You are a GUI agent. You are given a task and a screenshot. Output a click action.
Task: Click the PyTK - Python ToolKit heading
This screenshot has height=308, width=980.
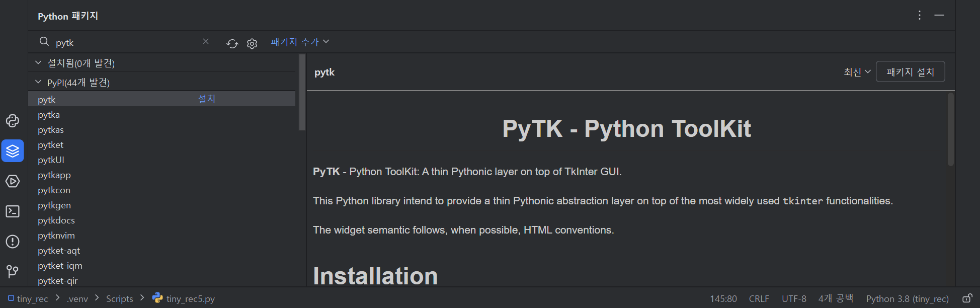coord(627,128)
